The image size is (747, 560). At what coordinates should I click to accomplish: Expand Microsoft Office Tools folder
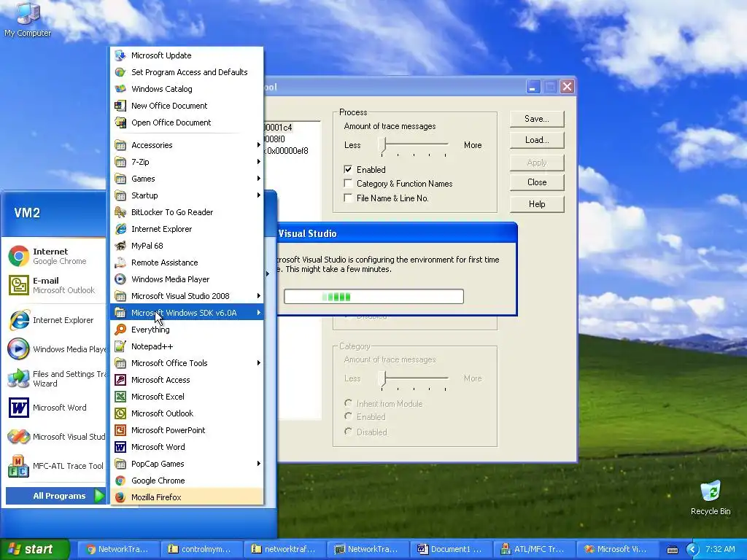point(187,363)
